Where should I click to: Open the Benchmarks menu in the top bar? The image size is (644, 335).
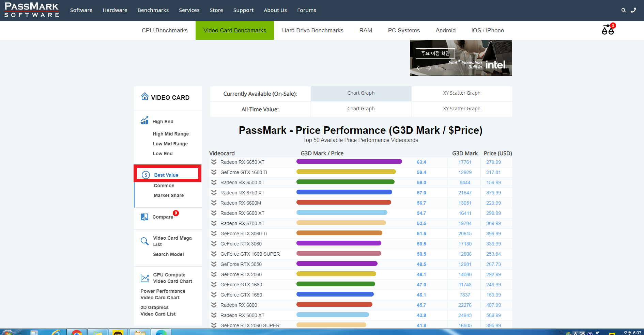(153, 10)
